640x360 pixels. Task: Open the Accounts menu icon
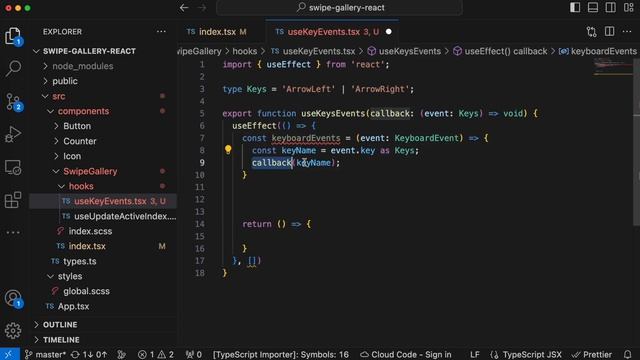pos(13,298)
